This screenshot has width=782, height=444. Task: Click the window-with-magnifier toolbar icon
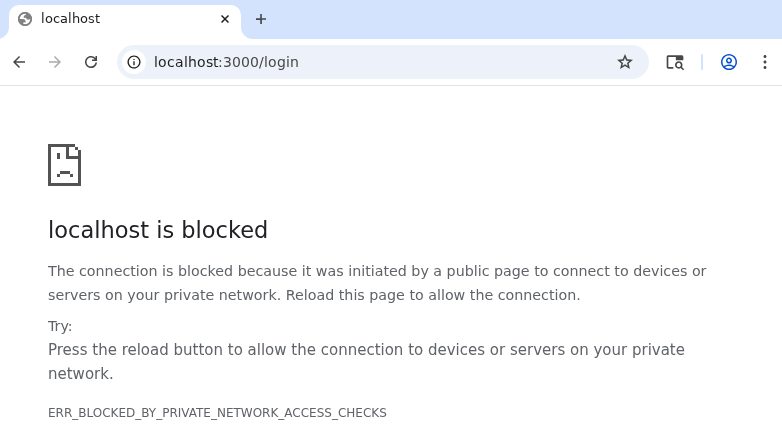675,62
